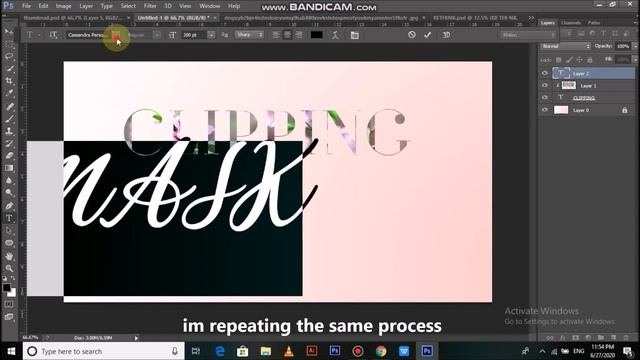Image resolution: width=640 pixels, height=360 pixels.
Task: Lock layer position
Action: (x=580, y=60)
